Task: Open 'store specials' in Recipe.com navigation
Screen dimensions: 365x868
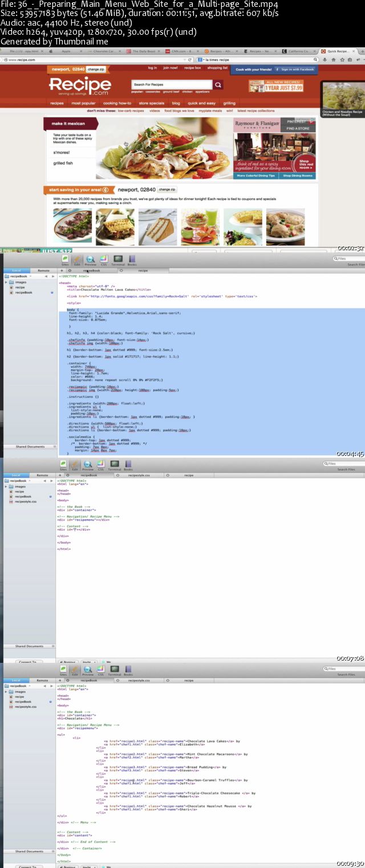Action: click(151, 103)
